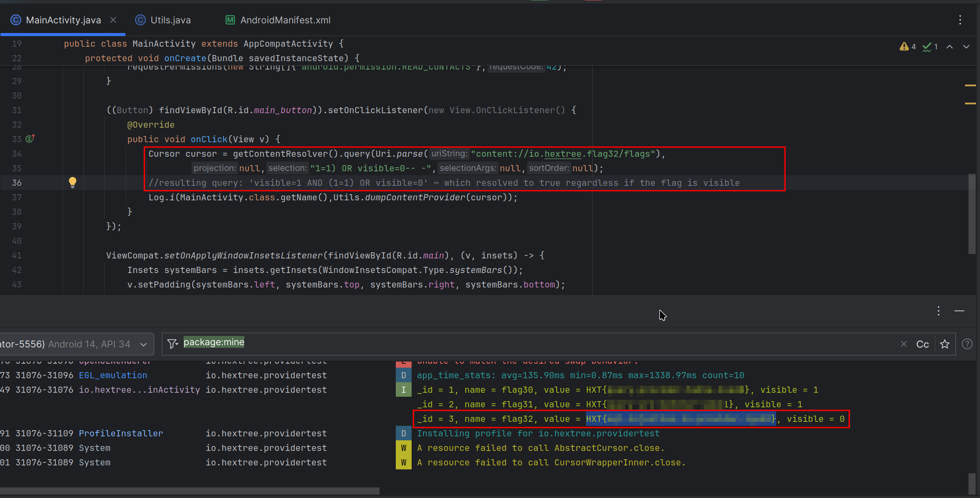Click the typo check indicator
Viewport: 980px width, 498px height.
(x=930, y=47)
